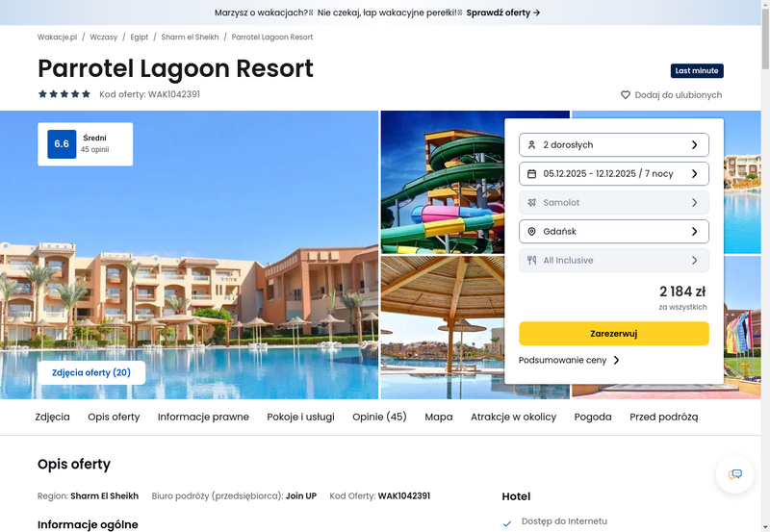Open the date range 05.12.2025 selector
The width and height of the screenshot is (770, 532).
coord(614,174)
